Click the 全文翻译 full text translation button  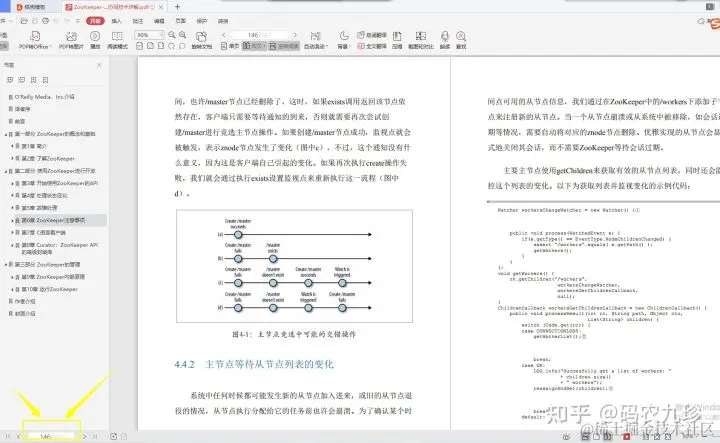coord(372,46)
